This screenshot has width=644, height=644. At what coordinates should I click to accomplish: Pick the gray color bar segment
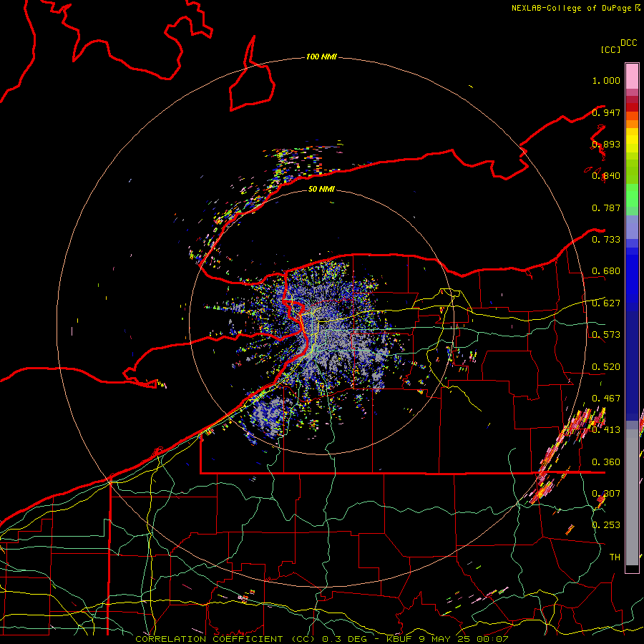pos(632,497)
